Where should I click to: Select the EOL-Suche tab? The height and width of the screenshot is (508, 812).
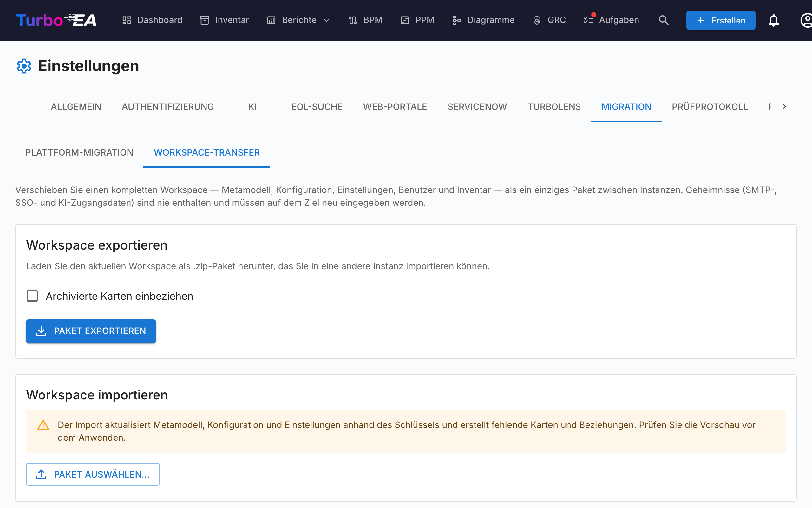coord(317,107)
